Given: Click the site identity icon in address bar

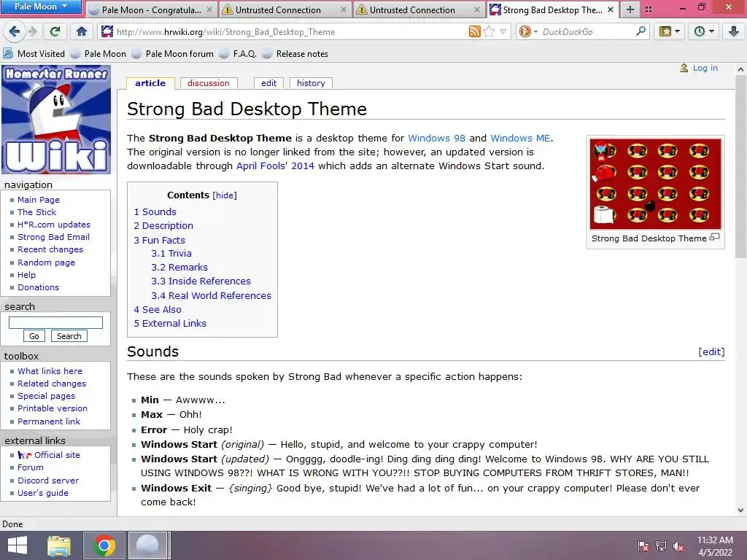Looking at the screenshot, I should coord(107,32).
